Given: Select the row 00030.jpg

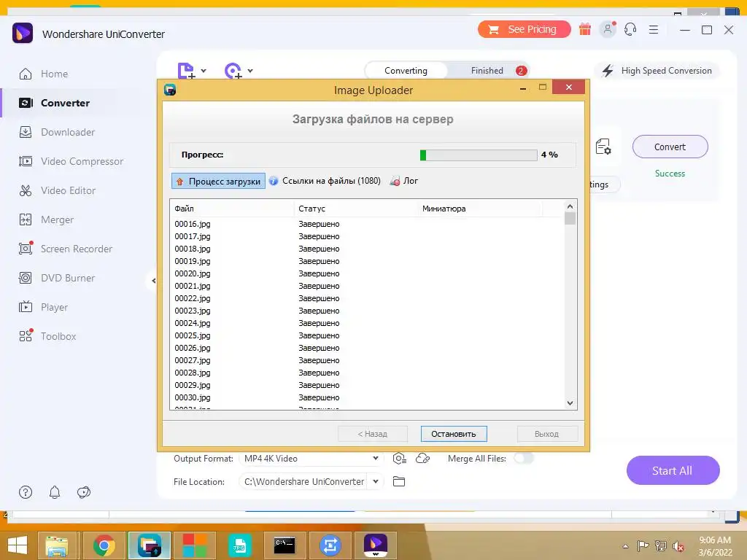Looking at the screenshot, I should (367, 397).
